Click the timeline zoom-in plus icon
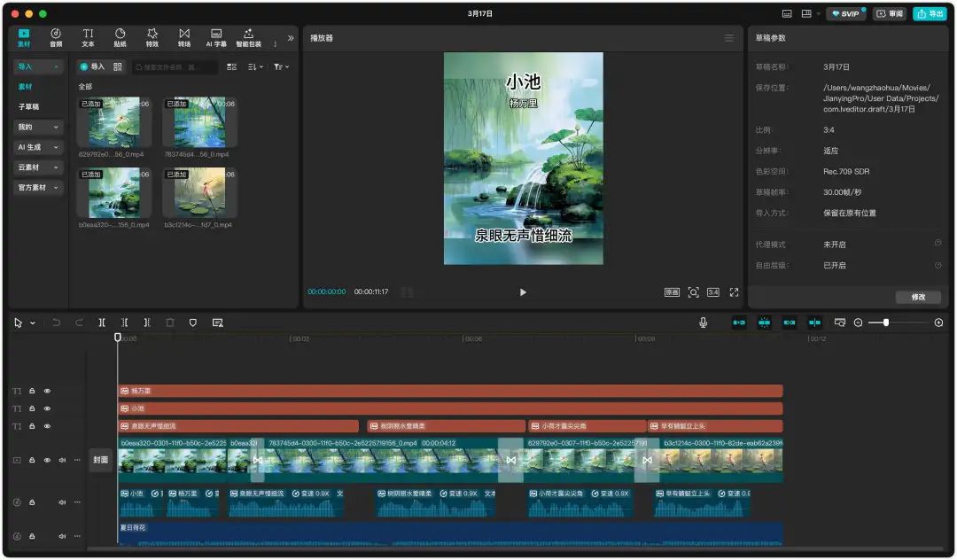The height and width of the screenshot is (560, 957). (x=938, y=323)
